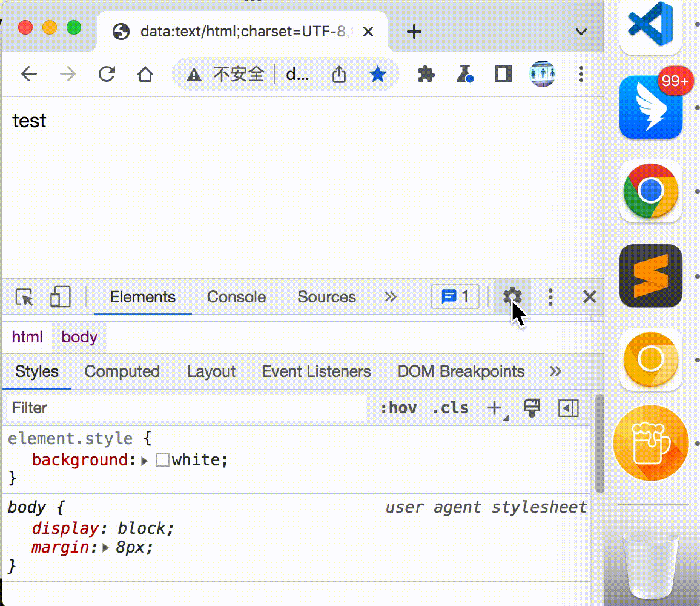Viewport: 700px width, 606px height.
Task: Click the background property name
Action: point(80,460)
